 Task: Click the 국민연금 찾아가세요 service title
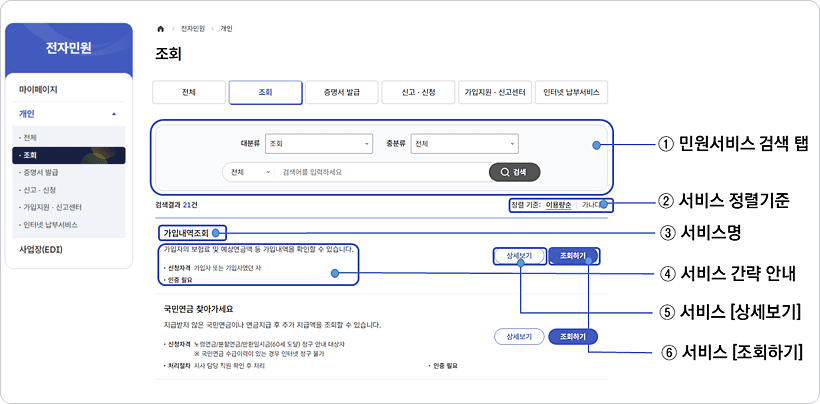tap(198, 309)
